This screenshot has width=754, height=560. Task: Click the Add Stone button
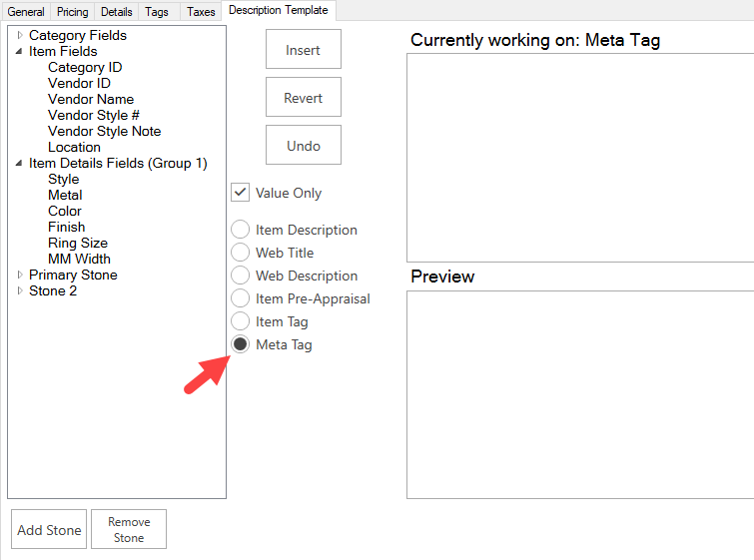pyautogui.click(x=49, y=530)
